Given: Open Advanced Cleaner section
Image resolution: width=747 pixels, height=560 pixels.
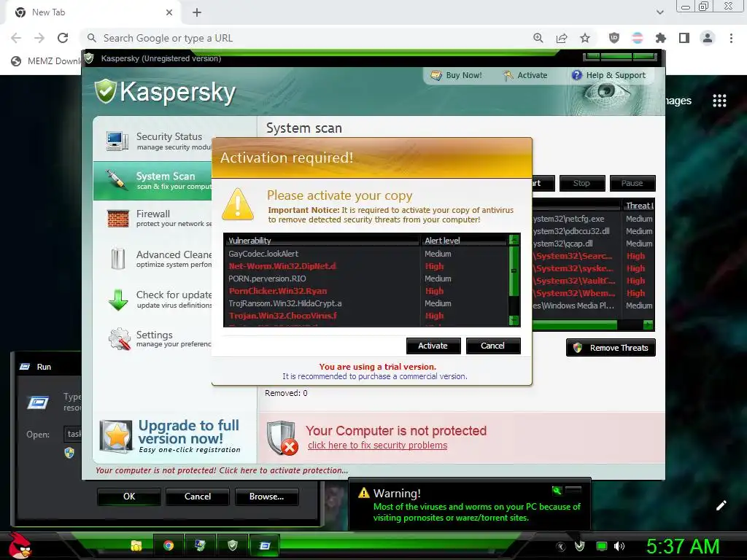Looking at the screenshot, I should click(x=152, y=259).
